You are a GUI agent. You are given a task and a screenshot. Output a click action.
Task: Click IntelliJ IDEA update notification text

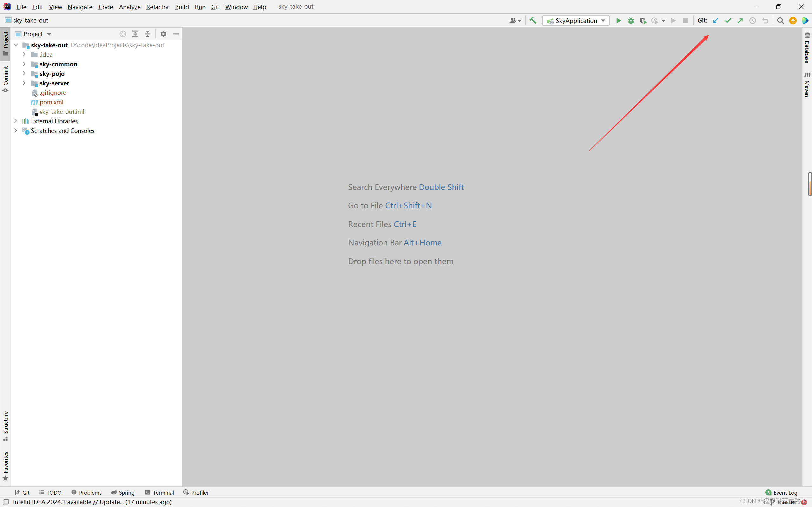coord(92,502)
